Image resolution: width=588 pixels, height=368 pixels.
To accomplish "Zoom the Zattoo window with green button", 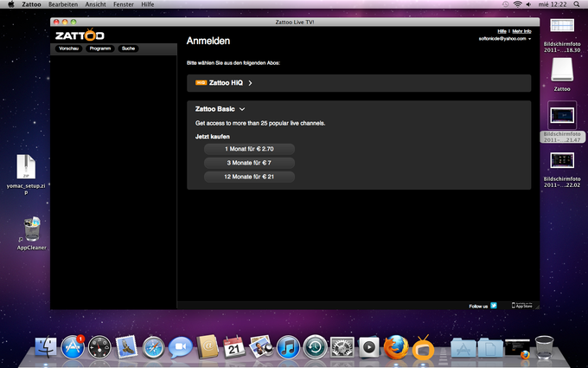I will [73, 23].
